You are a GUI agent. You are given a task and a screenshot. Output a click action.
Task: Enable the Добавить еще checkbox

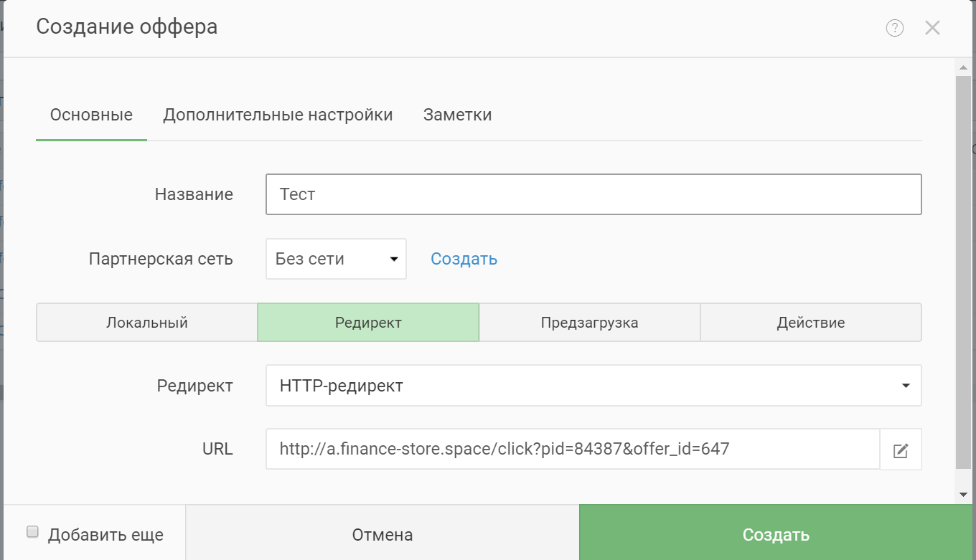32,532
